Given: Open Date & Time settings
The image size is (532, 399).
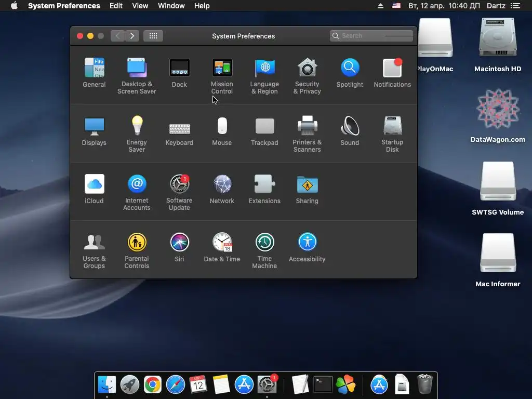Looking at the screenshot, I should click(222, 247).
